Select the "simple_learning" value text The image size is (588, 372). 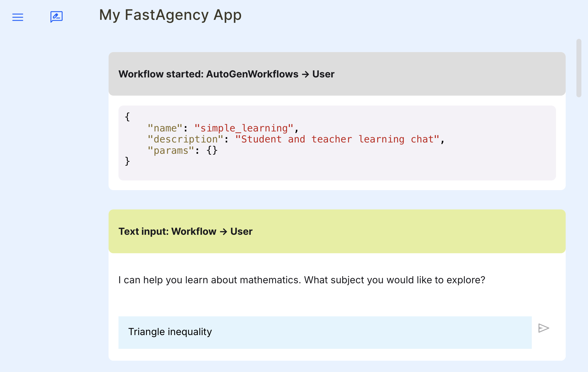(244, 128)
